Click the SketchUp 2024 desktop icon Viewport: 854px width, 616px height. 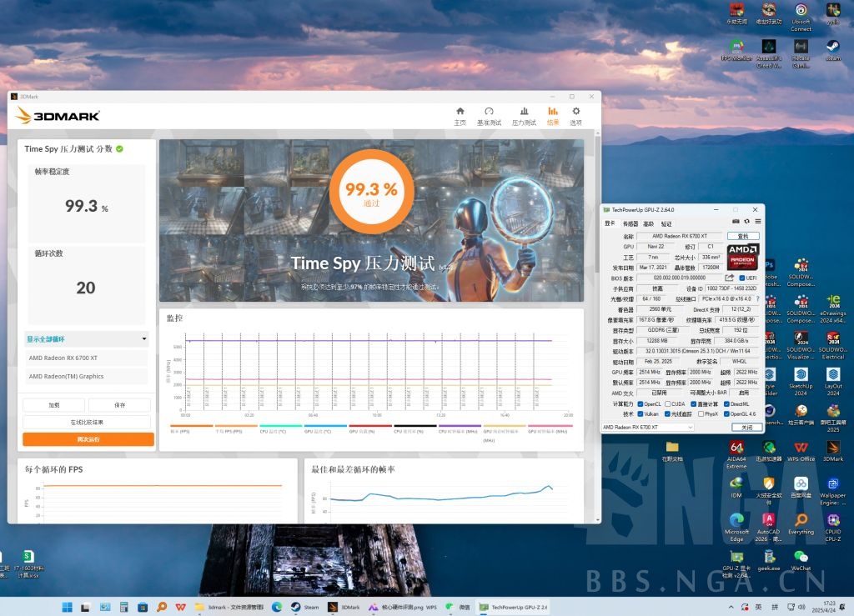[x=801, y=382]
